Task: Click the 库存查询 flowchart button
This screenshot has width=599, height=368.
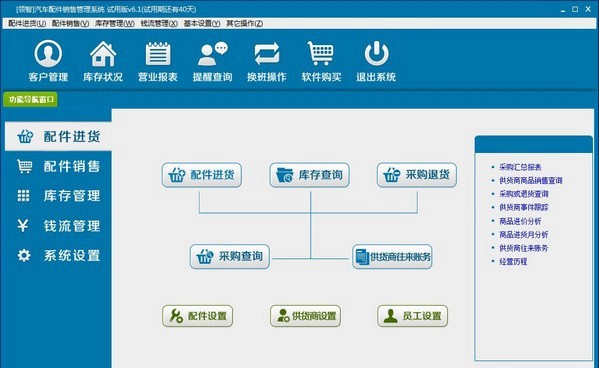Action: click(309, 175)
